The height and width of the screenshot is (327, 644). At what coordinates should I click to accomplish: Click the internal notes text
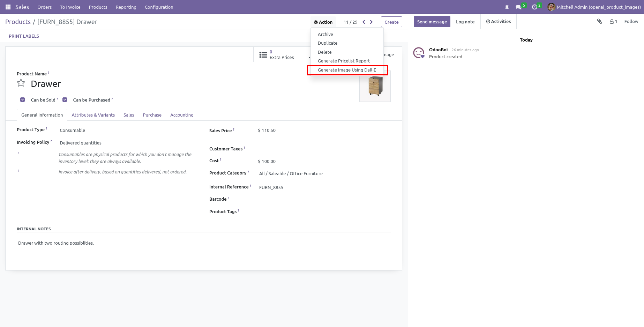point(56,243)
